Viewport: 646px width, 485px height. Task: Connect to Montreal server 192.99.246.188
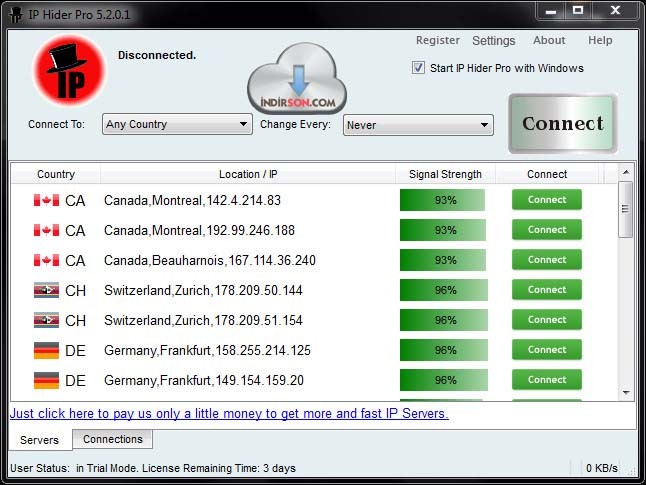point(547,230)
